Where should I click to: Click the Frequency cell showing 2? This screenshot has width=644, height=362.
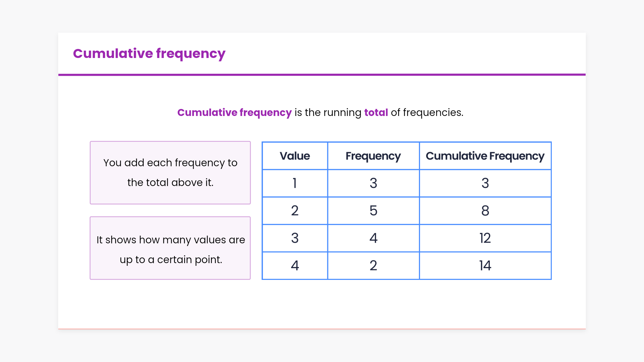coord(373,265)
